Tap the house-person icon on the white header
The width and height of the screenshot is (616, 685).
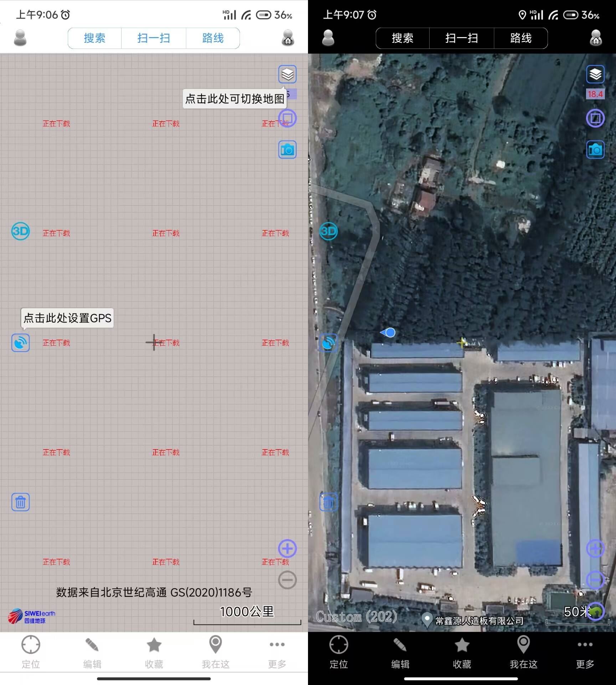point(288,38)
